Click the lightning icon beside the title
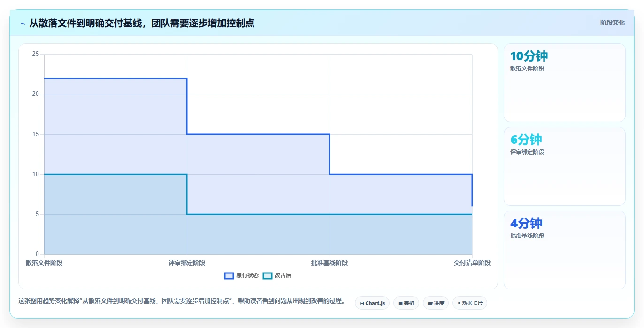This screenshot has height=328, width=644. click(x=23, y=23)
